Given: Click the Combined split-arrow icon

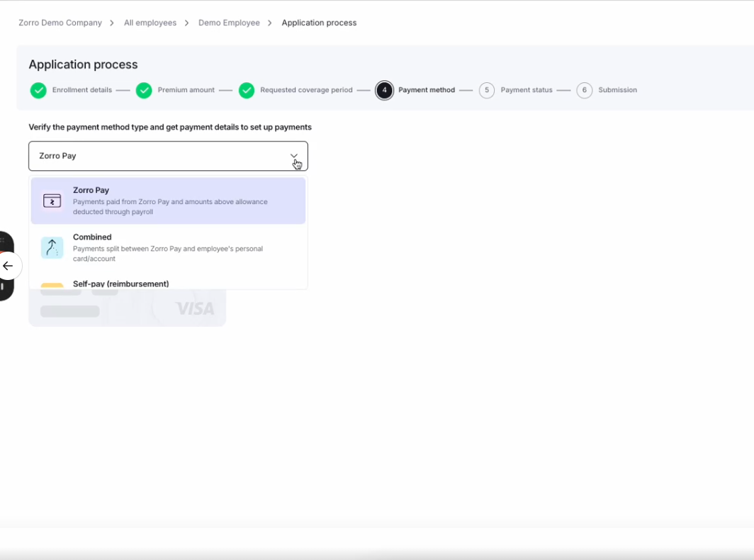Looking at the screenshot, I should tap(52, 248).
